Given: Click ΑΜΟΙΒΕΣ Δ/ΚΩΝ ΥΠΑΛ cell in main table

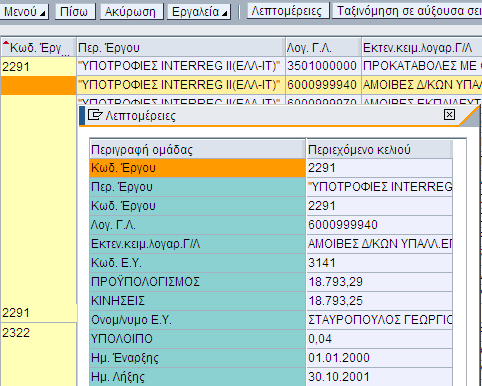Looking at the screenshot, I should pos(422,85).
